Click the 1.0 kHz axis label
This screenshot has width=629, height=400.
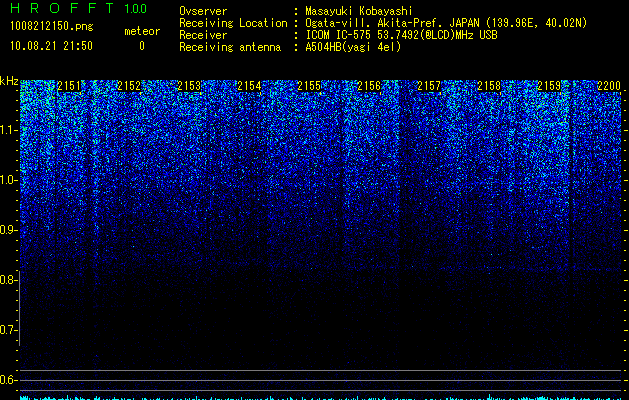click(8, 180)
